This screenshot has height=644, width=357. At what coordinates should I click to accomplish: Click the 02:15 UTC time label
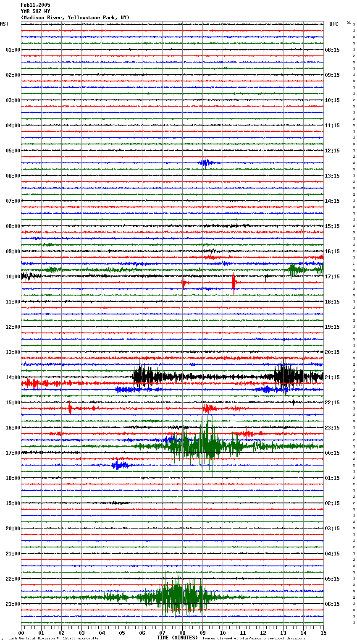pos(332,503)
